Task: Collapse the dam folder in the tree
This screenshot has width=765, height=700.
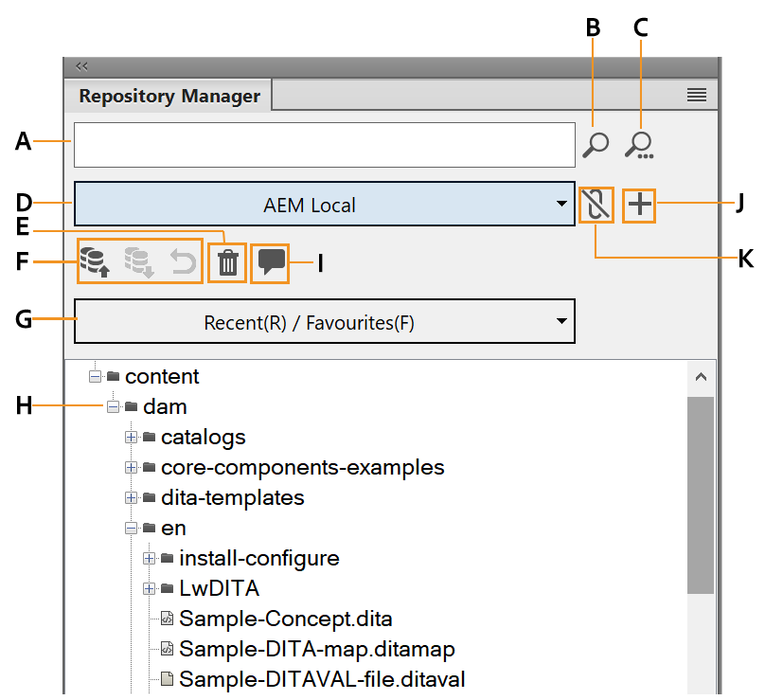Action: 114,406
